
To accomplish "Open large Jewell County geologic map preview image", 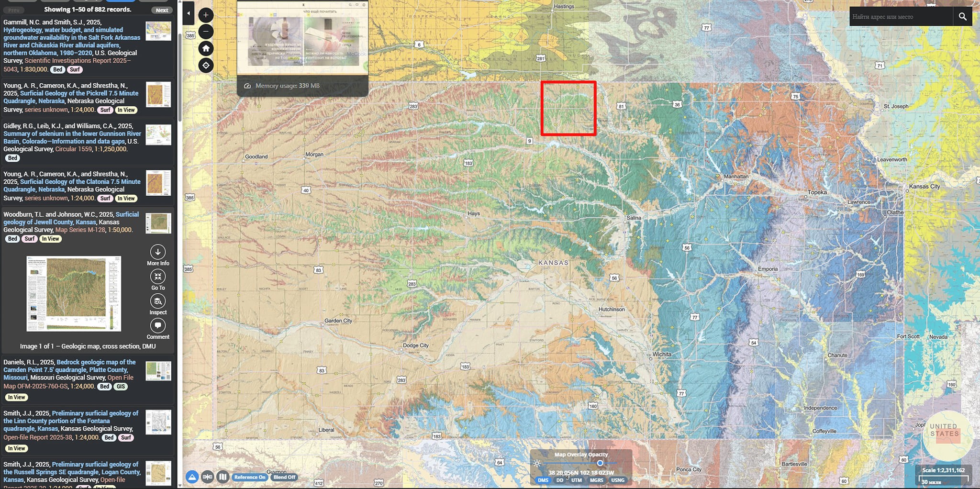I will click(74, 294).
